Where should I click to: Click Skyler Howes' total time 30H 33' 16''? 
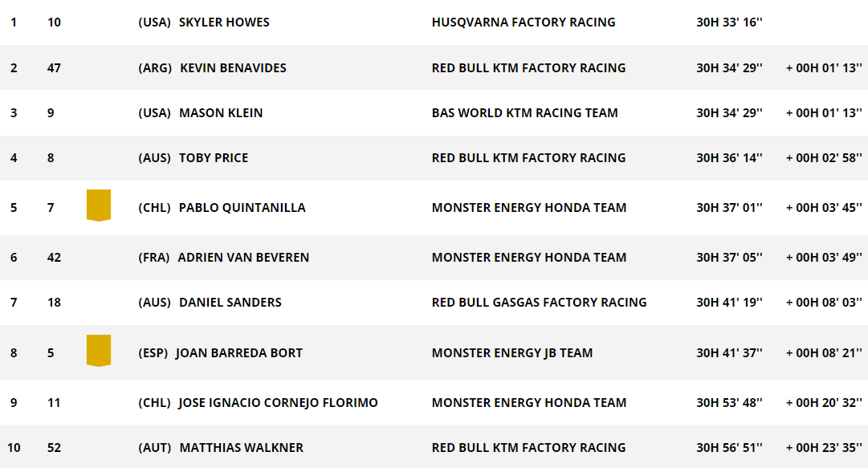(729, 22)
